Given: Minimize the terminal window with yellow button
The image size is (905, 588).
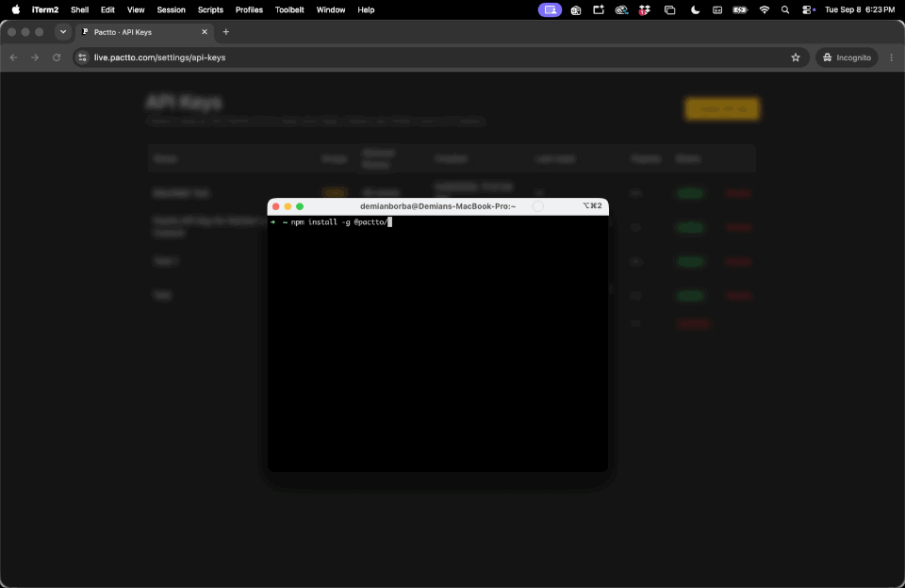Looking at the screenshot, I should pyautogui.click(x=288, y=206).
